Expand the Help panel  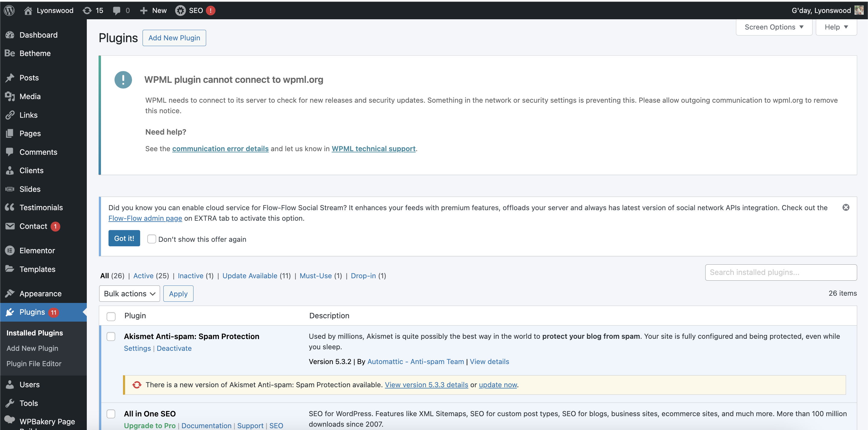[836, 27]
